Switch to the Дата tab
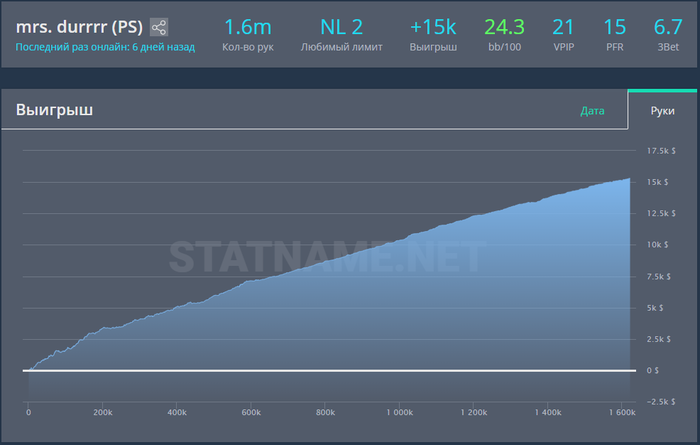Image resolution: width=700 pixels, height=445 pixels. click(x=592, y=110)
